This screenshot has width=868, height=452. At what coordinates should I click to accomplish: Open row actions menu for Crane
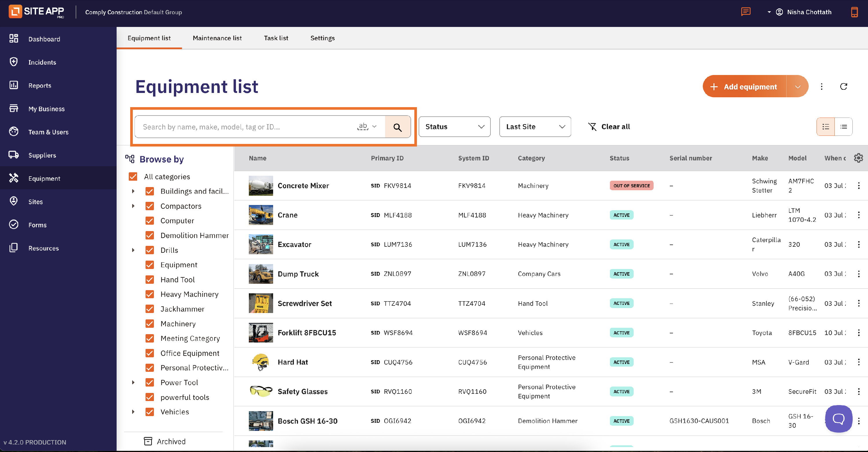tap(858, 215)
